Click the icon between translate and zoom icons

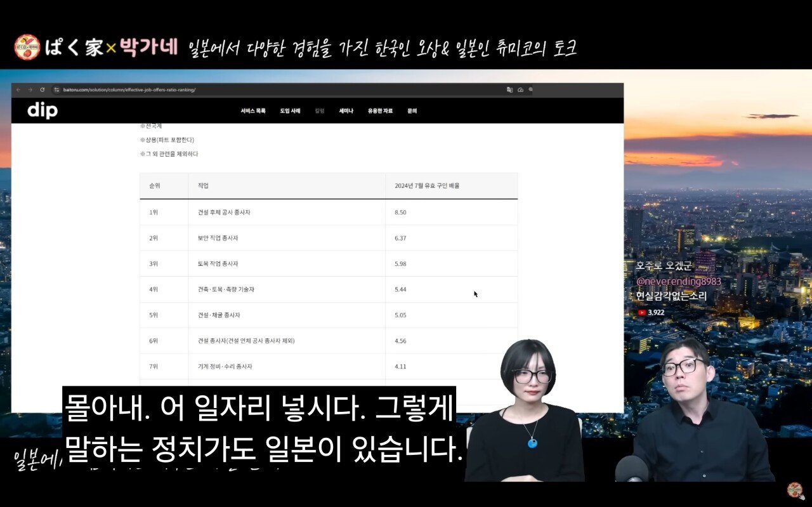tap(520, 89)
